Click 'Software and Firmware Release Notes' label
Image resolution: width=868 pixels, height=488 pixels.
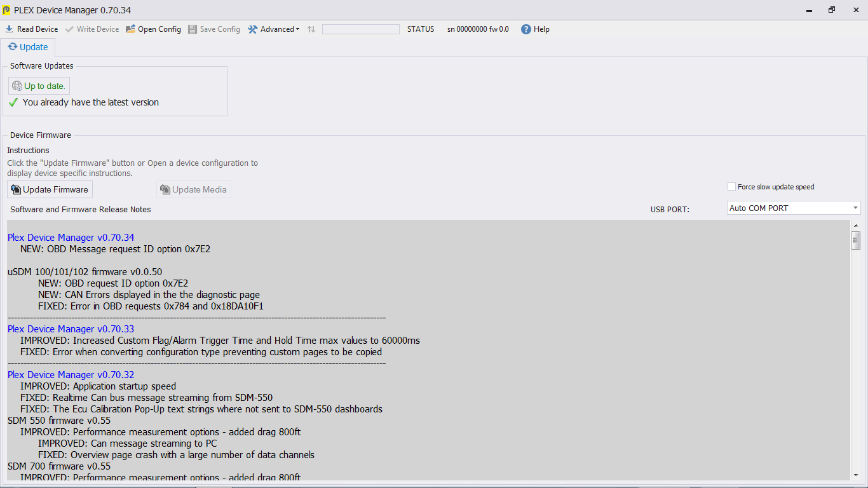click(x=81, y=209)
